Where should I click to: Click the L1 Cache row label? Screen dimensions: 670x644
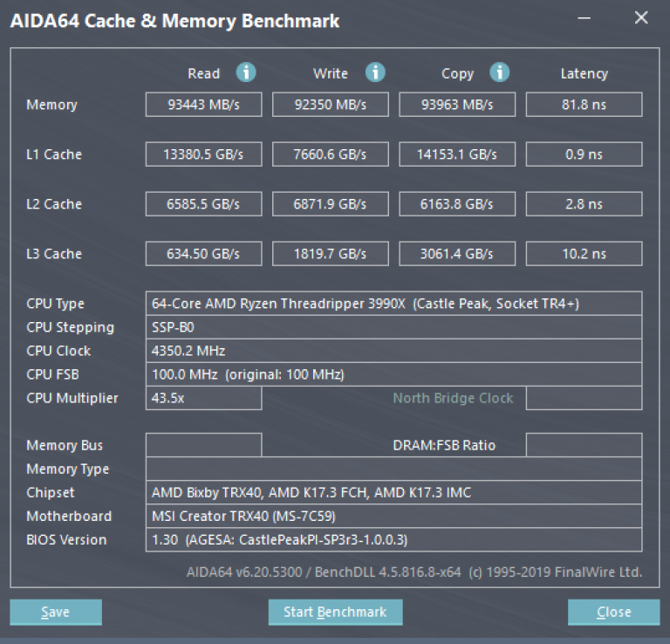[x=54, y=154]
